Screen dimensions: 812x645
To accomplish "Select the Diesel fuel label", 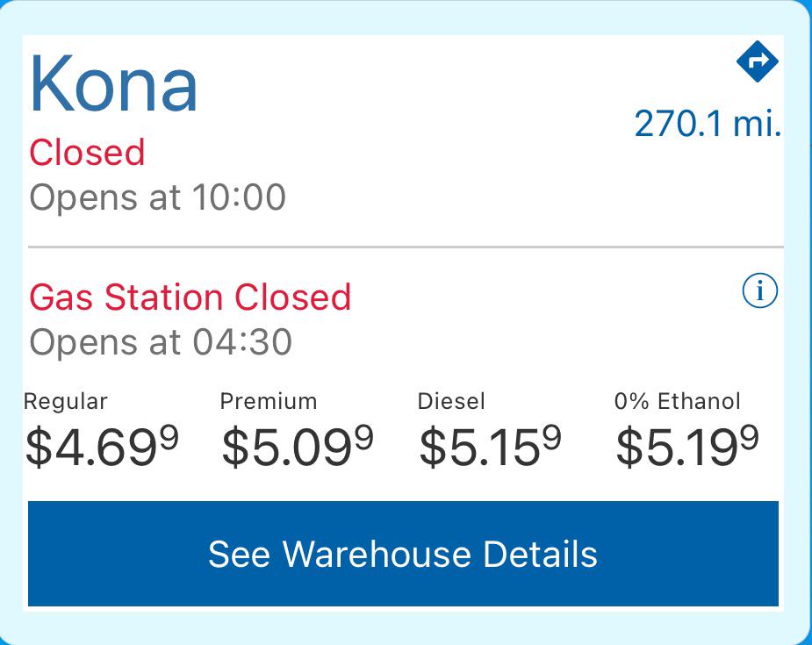I will pyautogui.click(x=451, y=402).
